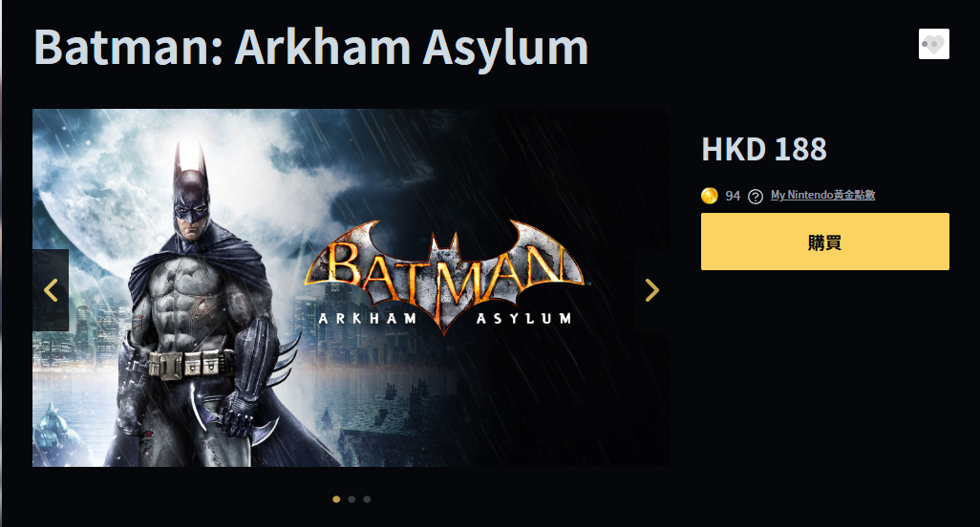Select the third carousel dot indicator
Image resolution: width=980 pixels, height=527 pixels.
click(x=367, y=499)
